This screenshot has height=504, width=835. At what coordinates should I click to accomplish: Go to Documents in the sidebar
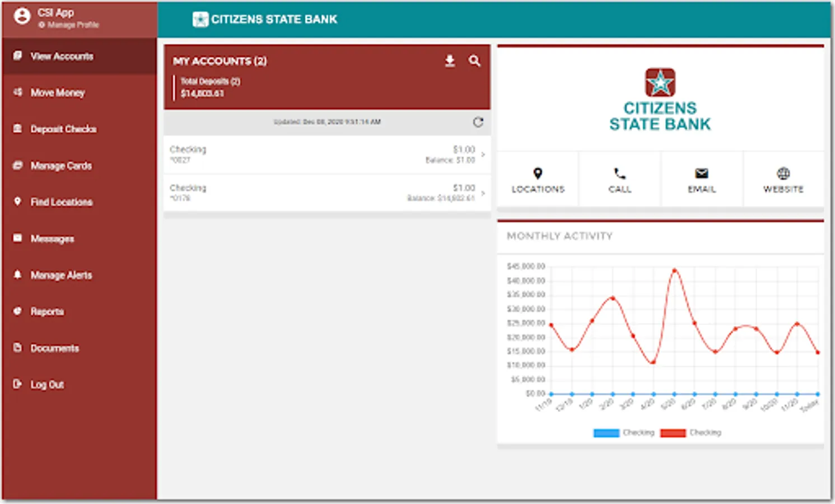click(x=79, y=348)
